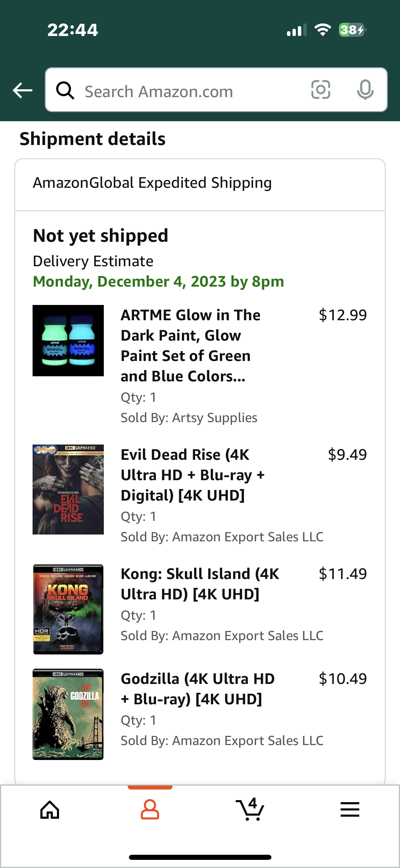Tap the Kong Skull Island cover image

coord(68,609)
